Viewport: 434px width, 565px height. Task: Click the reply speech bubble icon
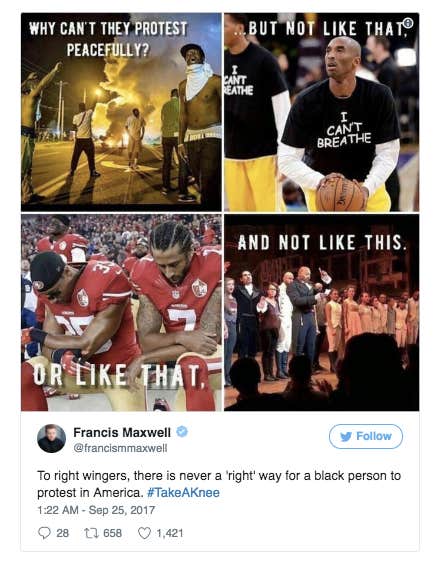point(44,533)
